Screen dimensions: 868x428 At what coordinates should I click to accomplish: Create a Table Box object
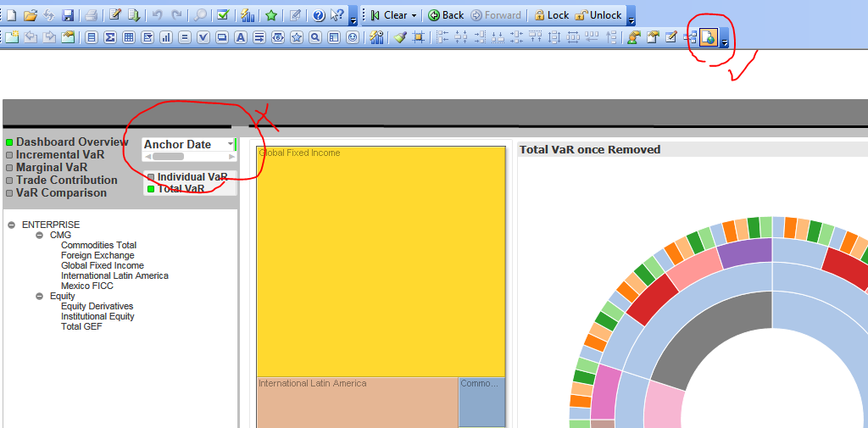click(129, 37)
